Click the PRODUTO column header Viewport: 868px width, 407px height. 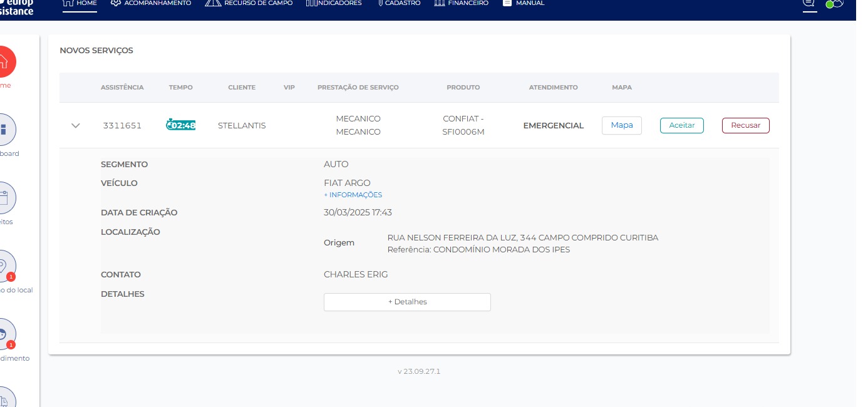click(463, 88)
